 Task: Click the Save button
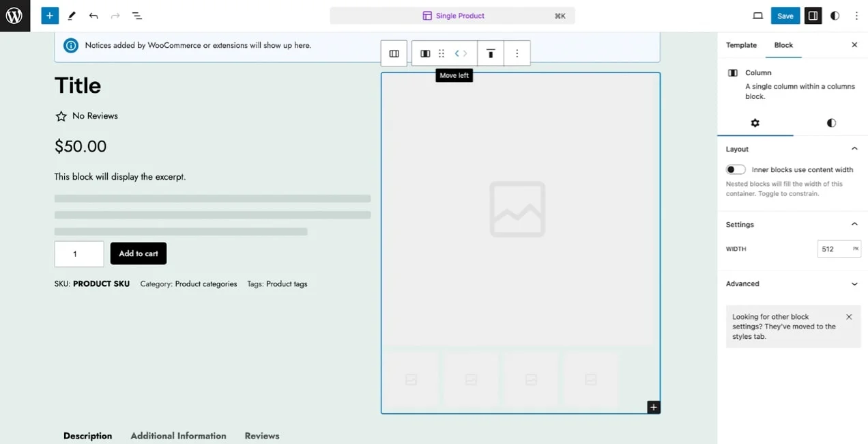[785, 15]
